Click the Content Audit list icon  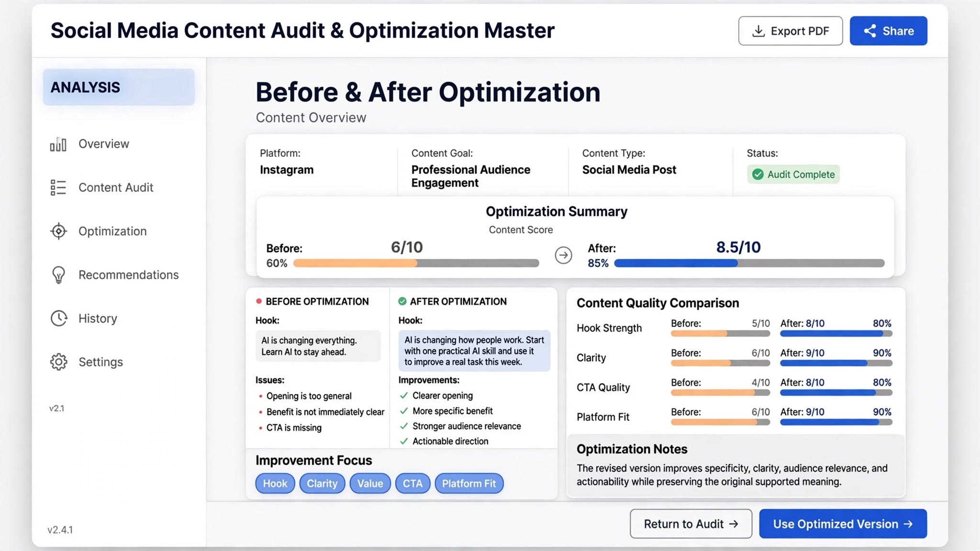[x=58, y=187]
